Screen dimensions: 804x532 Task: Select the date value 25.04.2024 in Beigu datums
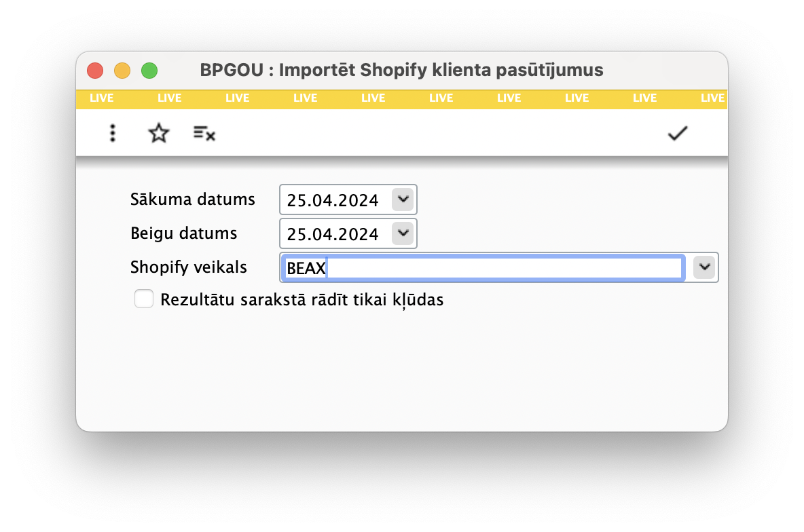click(x=334, y=233)
